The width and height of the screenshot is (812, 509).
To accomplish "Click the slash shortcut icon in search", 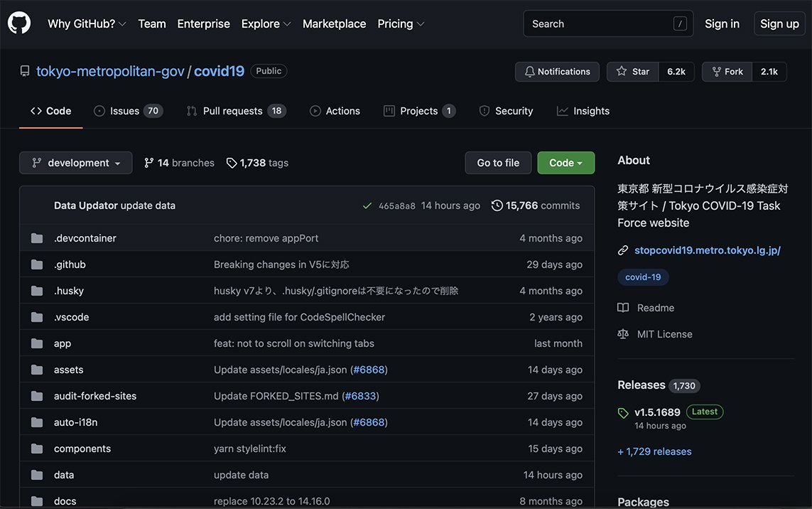I will coord(680,23).
